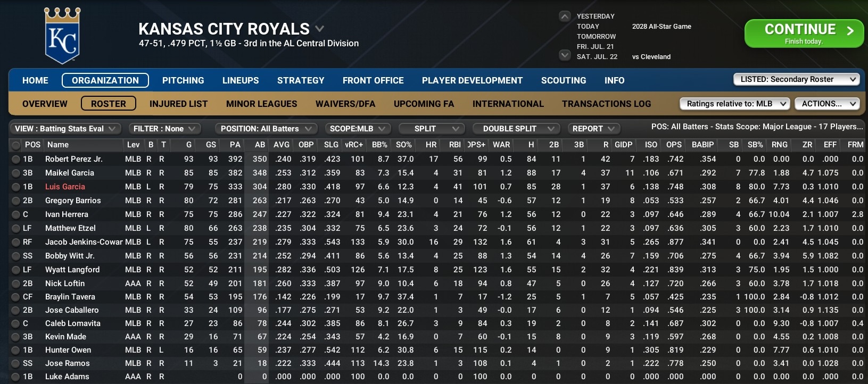Open the Report dropdown

tap(593, 129)
